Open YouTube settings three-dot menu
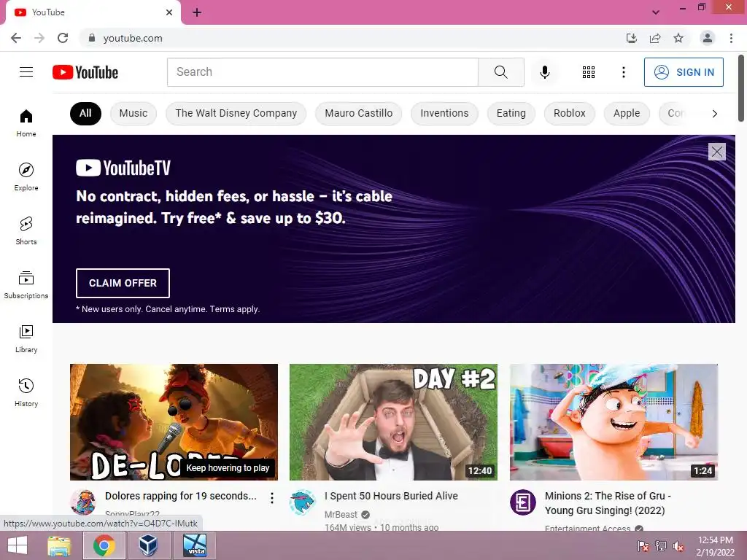This screenshot has width=747, height=560. tap(623, 72)
